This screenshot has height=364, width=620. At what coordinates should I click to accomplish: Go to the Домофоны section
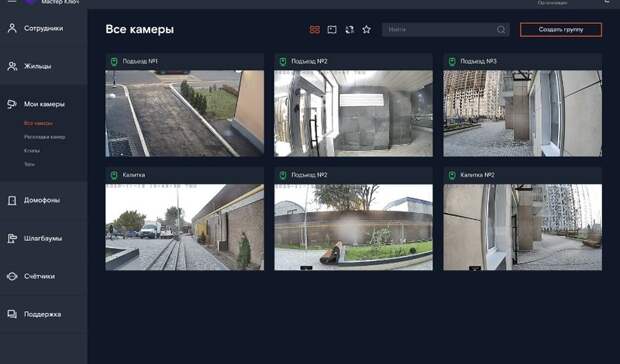tap(43, 200)
